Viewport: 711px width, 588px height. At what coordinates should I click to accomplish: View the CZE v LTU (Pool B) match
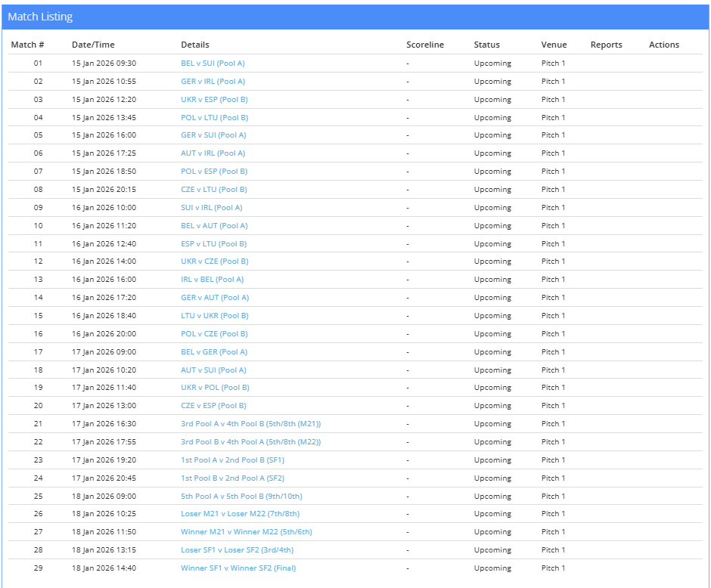[213, 190]
